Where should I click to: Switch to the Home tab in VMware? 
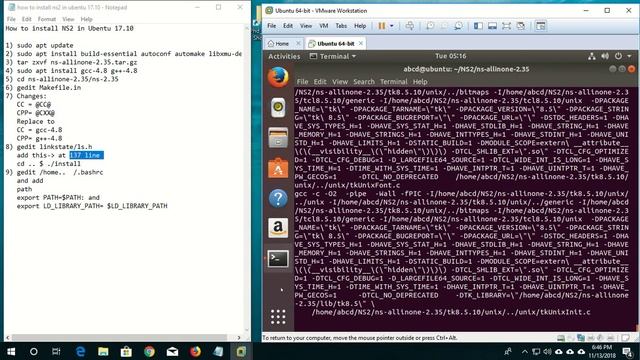[282, 43]
